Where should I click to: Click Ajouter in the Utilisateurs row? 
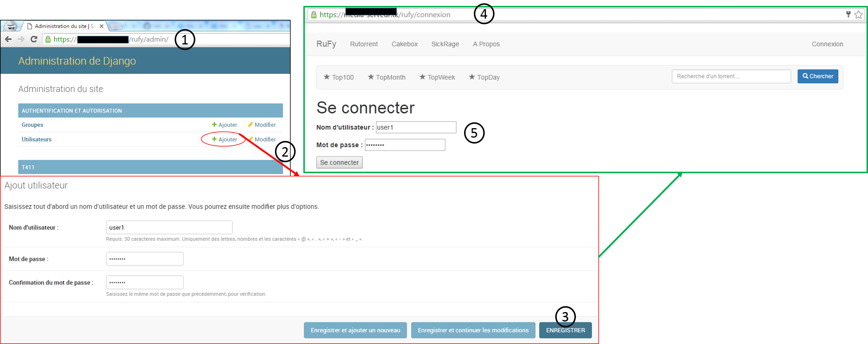[x=224, y=139]
